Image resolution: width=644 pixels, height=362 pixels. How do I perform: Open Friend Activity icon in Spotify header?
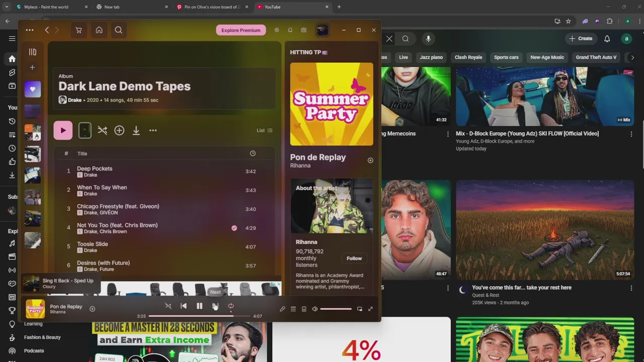(x=304, y=30)
